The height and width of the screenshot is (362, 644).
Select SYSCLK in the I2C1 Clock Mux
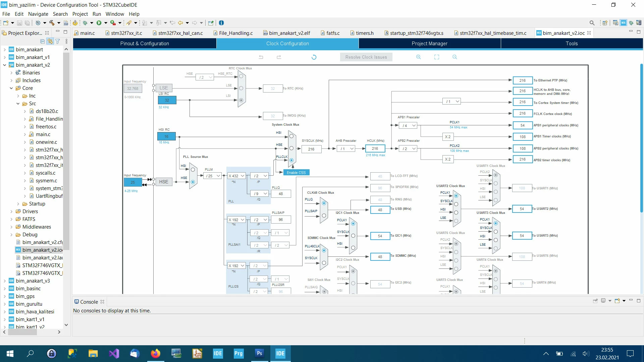tap(353, 236)
